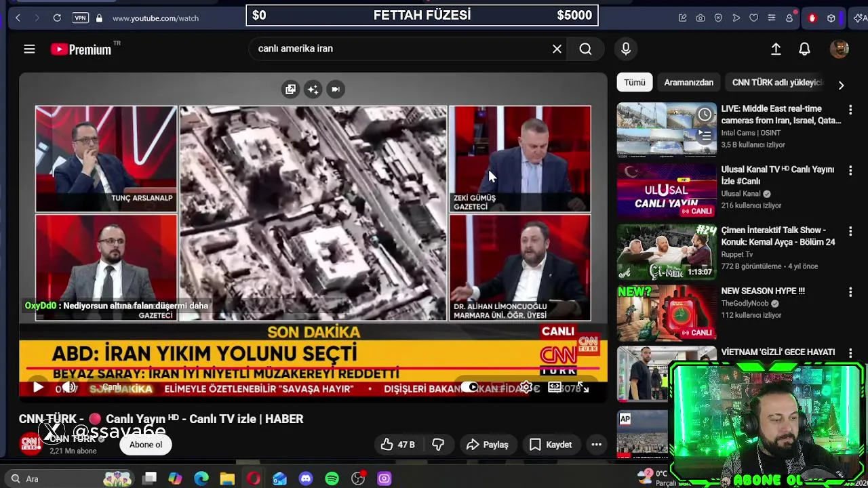This screenshot has height=488, width=868.
Task: Open the extensions cube icon
Action: click(x=831, y=18)
